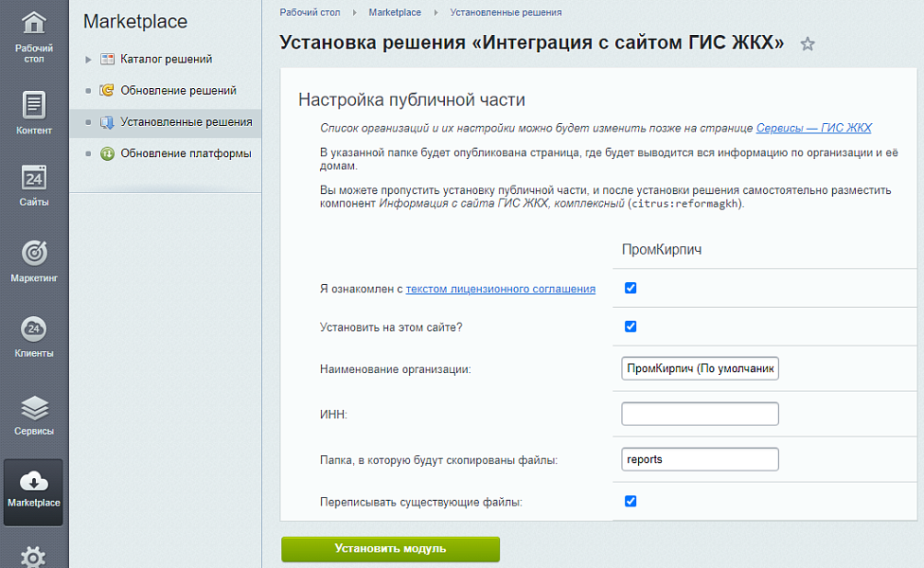Screen dimensions: 924x568
Task: Disable the Установить на этом сайте checkbox
Action: click(x=631, y=327)
